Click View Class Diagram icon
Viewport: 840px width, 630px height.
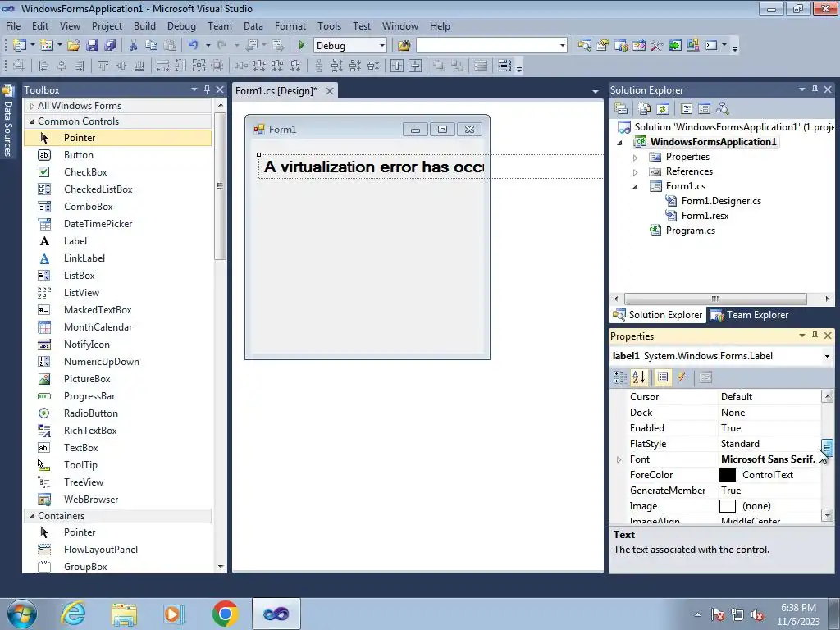click(x=723, y=109)
